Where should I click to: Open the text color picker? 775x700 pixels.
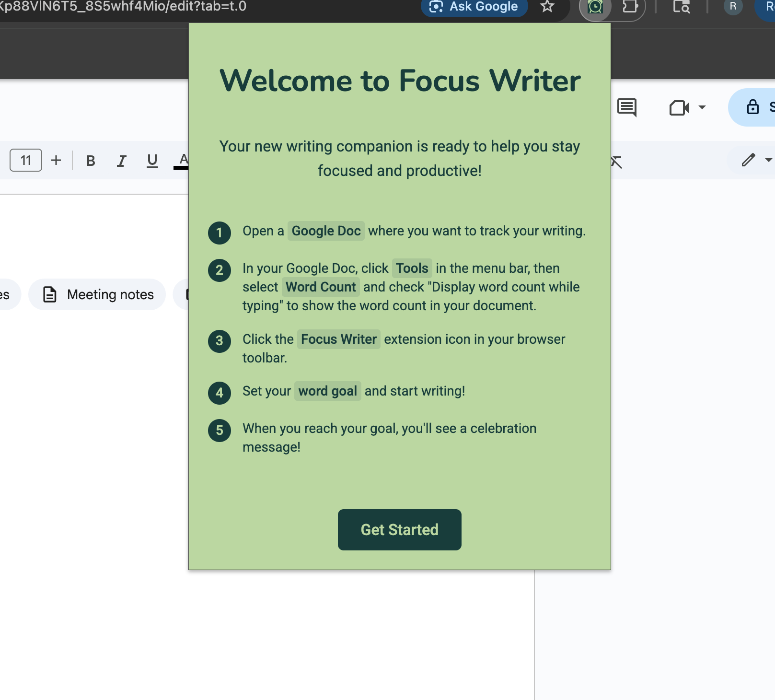pos(182,161)
